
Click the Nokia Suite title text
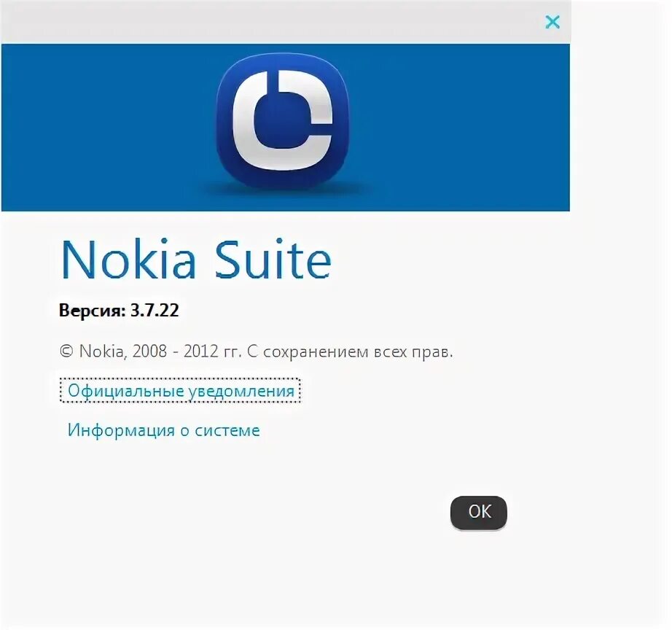point(196,260)
